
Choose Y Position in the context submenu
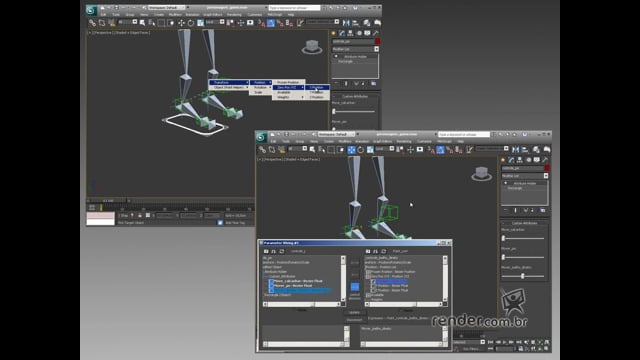tap(317, 92)
